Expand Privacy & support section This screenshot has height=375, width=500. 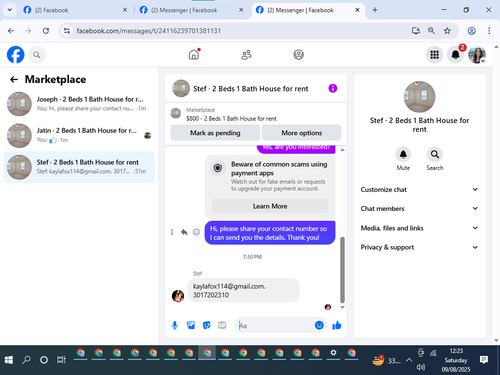click(x=419, y=247)
